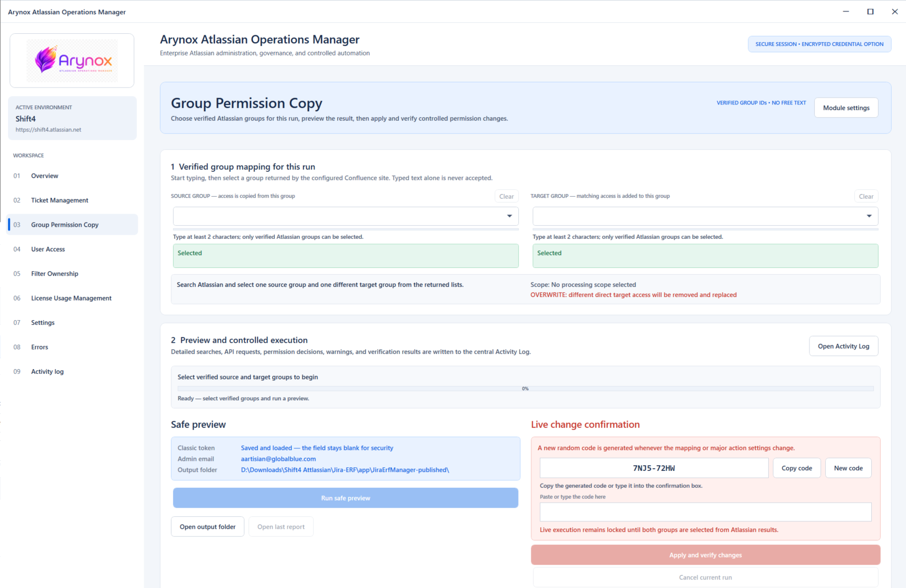Click Apply and verify changes
Image resolution: width=906 pixels, height=588 pixels.
705,555
